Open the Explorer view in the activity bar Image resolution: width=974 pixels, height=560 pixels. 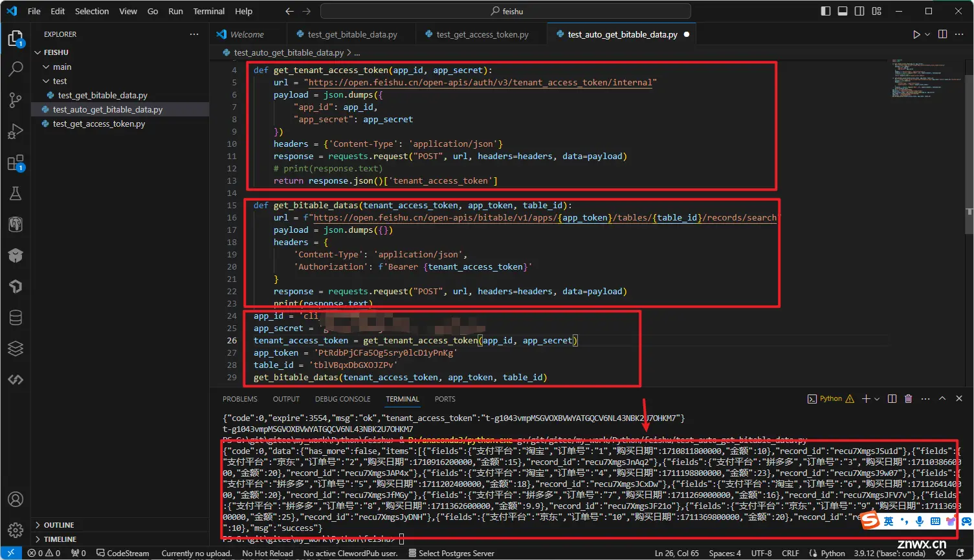click(16, 38)
